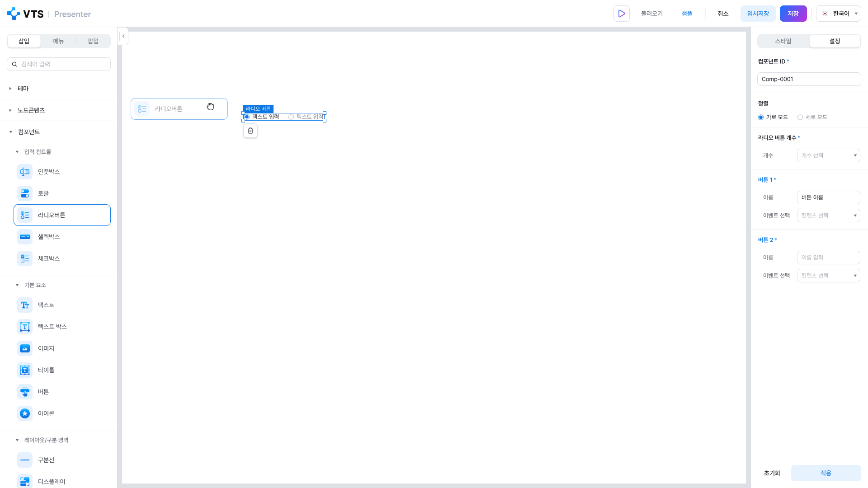Collapse the 입력 컨트롤 group
Image resolution: width=868 pixels, height=488 pixels.
pyautogui.click(x=17, y=152)
